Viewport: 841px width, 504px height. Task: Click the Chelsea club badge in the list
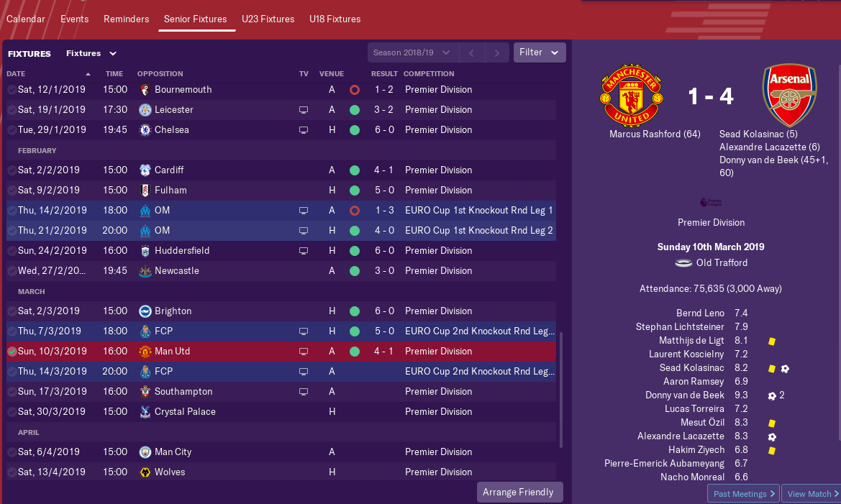(145, 129)
